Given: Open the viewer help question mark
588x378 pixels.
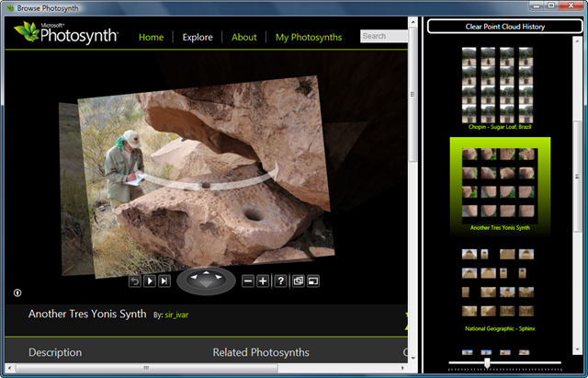Looking at the screenshot, I should [280, 281].
